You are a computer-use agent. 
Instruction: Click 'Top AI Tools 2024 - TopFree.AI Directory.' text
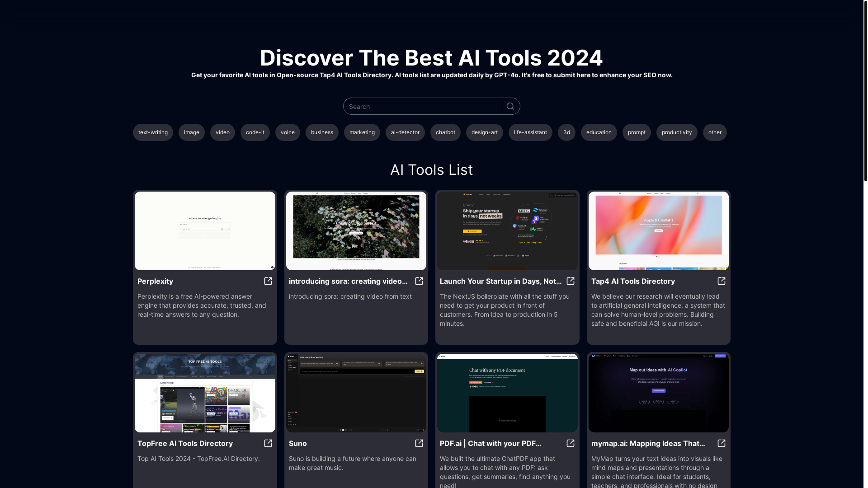click(x=198, y=459)
